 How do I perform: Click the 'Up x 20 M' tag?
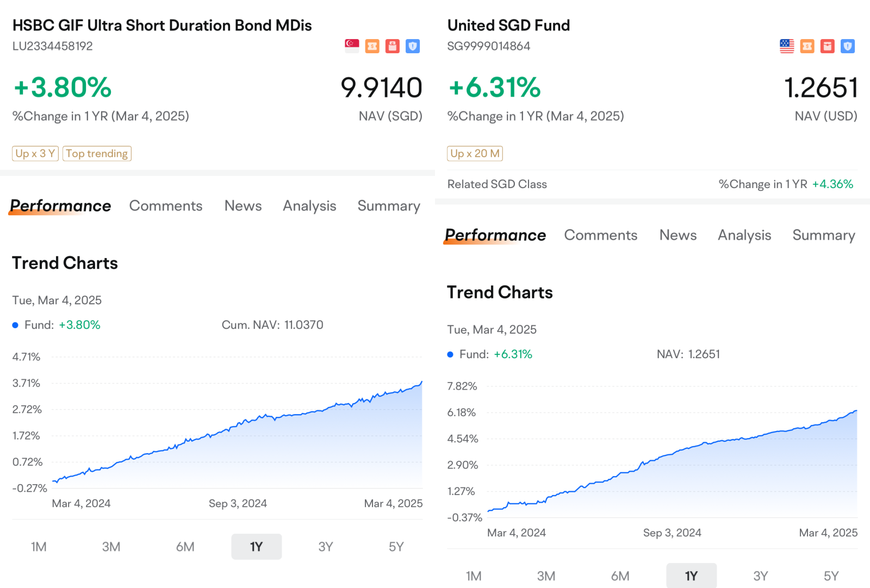475,154
